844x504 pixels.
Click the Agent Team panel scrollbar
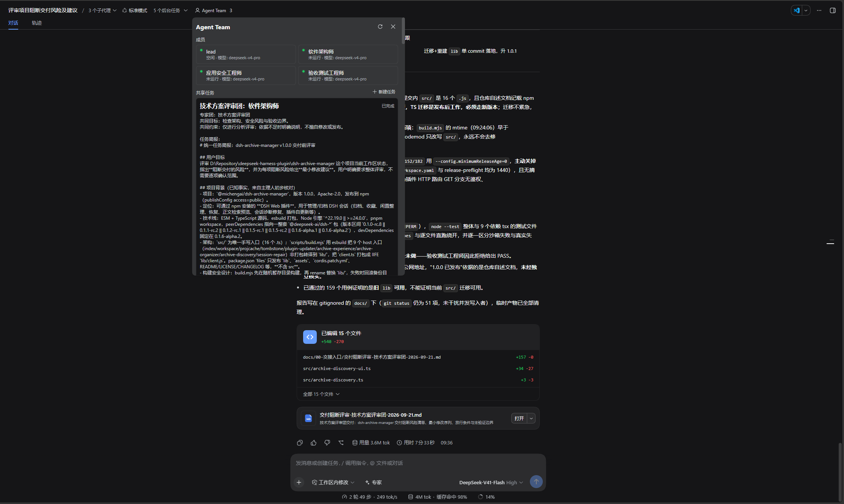(x=403, y=31)
